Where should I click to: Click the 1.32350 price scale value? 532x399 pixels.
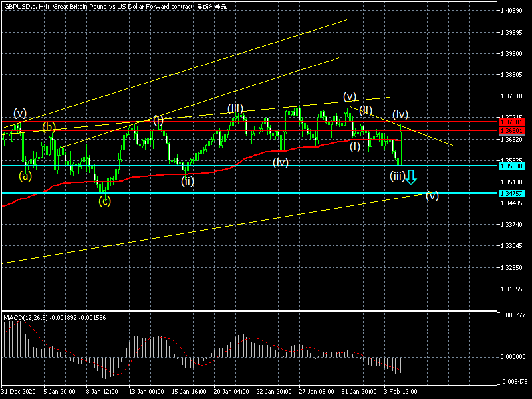click(x=511, y=268)
